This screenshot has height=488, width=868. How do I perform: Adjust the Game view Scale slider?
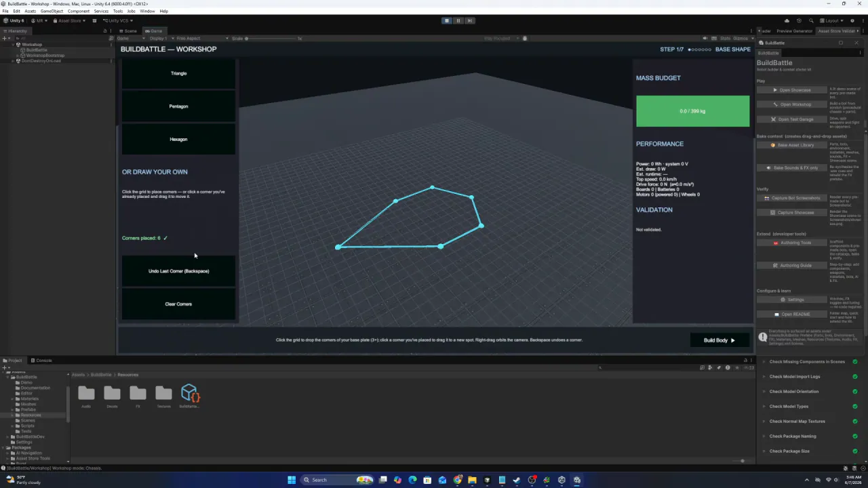coord(273,38)
